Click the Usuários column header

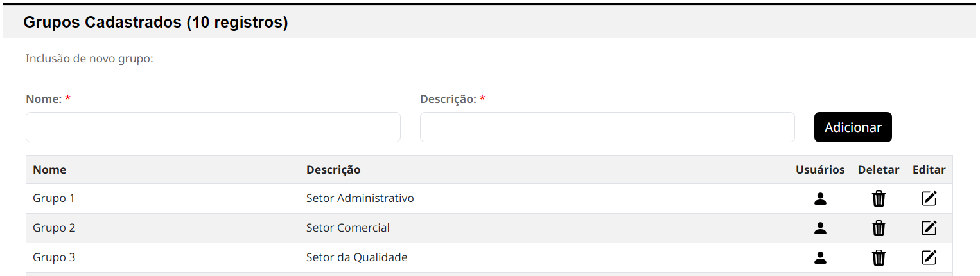point(820,170)
